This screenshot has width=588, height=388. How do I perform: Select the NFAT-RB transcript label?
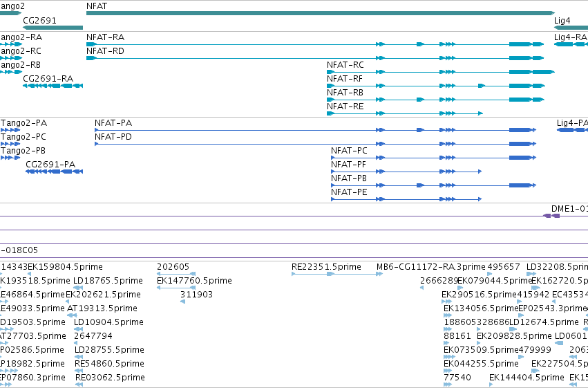[345, 93]
